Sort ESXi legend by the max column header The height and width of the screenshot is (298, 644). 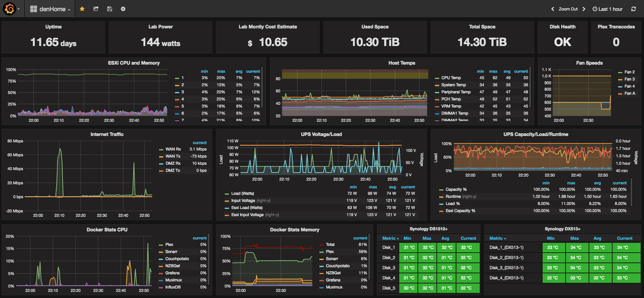[221, 71]
